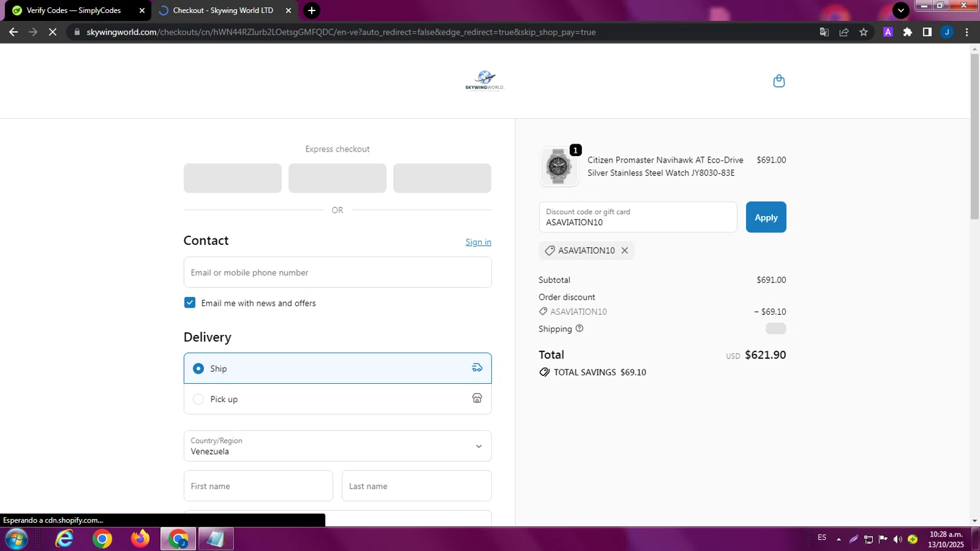980x551 pixels.
Task: Click the network tray icon
Action: click(x=868, y=539)
